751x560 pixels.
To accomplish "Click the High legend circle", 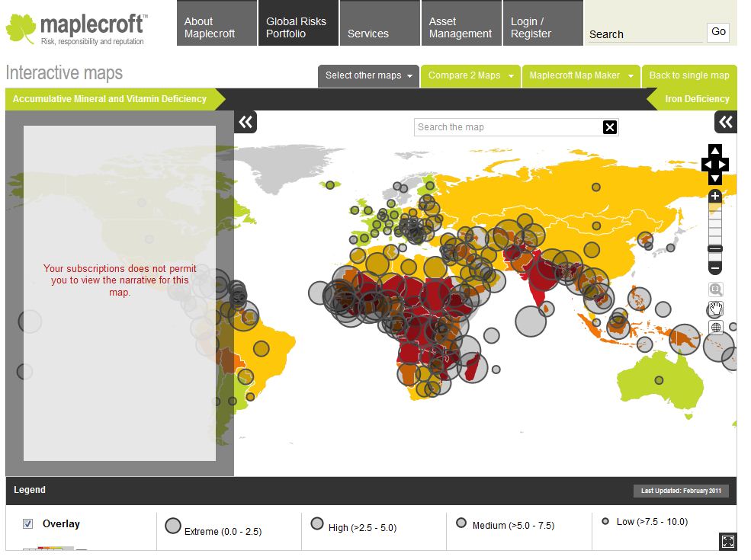I will click(317, 523).
